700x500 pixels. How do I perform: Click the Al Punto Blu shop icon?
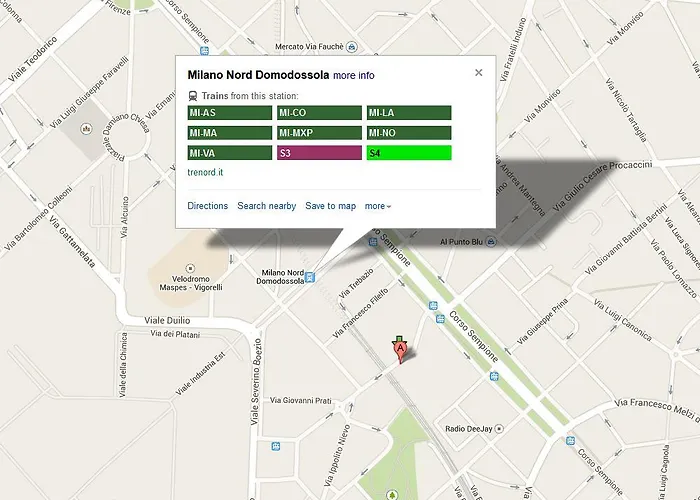click(490, 241)
